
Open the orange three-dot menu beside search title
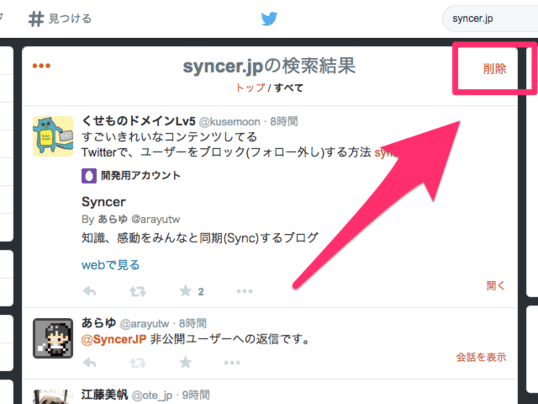pos(42,66)
